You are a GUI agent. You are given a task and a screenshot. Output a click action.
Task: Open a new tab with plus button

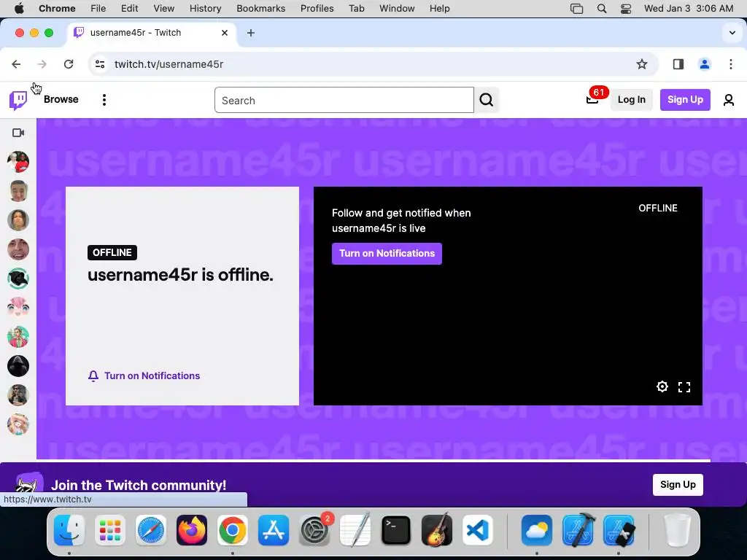coord(251,33)
